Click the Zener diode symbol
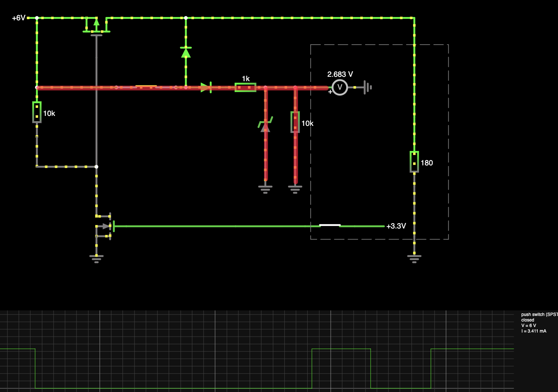This screenshot has height=392, width=558. coord(265,125)
